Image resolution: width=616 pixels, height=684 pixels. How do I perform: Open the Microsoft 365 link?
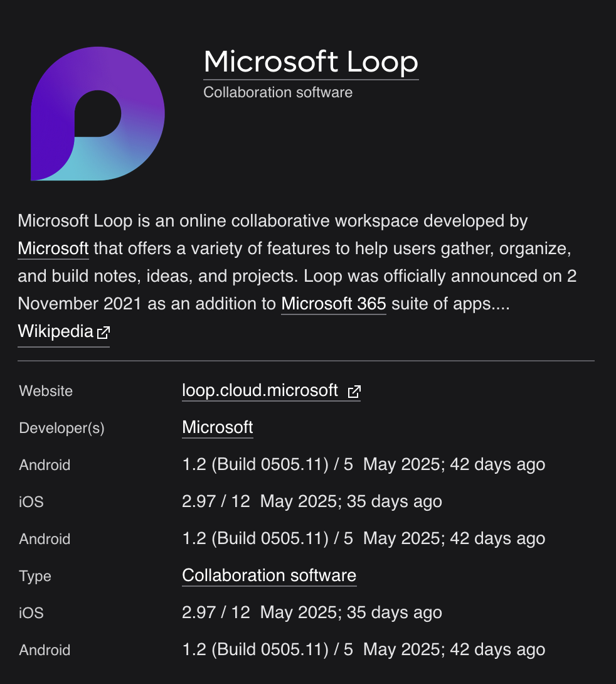coord(333,304)
